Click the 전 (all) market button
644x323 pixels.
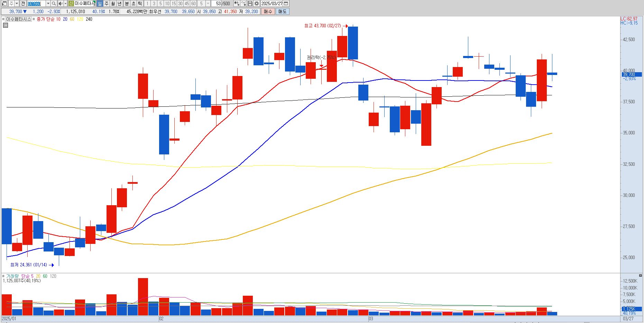pos(23,3)
